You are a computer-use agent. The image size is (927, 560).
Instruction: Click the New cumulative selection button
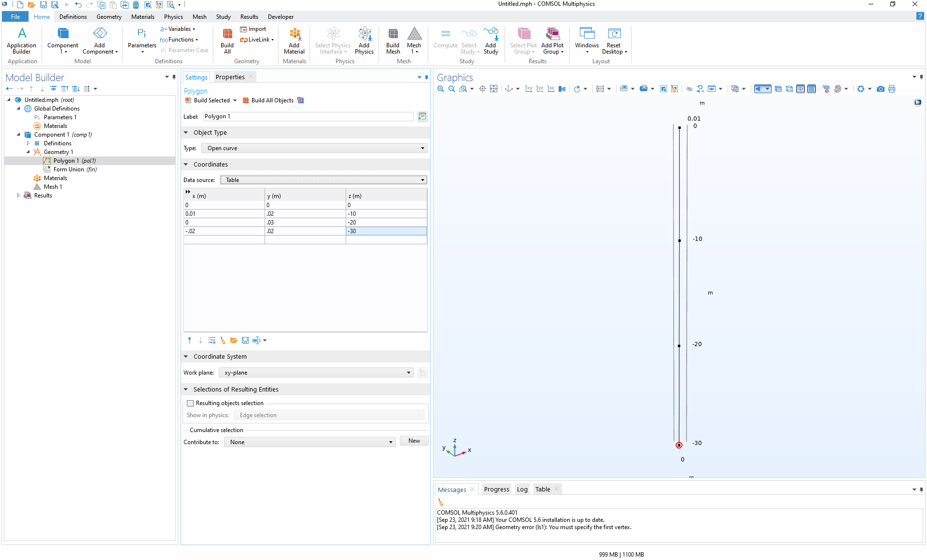click(x=414, y=441)
